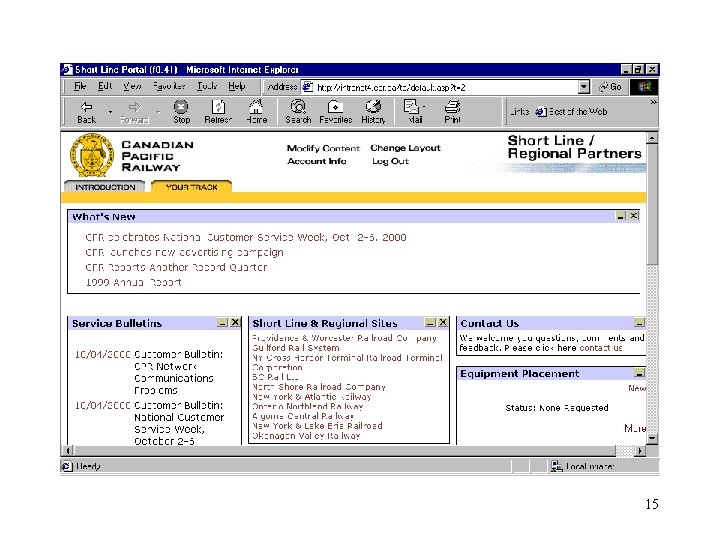Collapse the Service Bulletins panel
720x540 pixels.
pos(222,323)
